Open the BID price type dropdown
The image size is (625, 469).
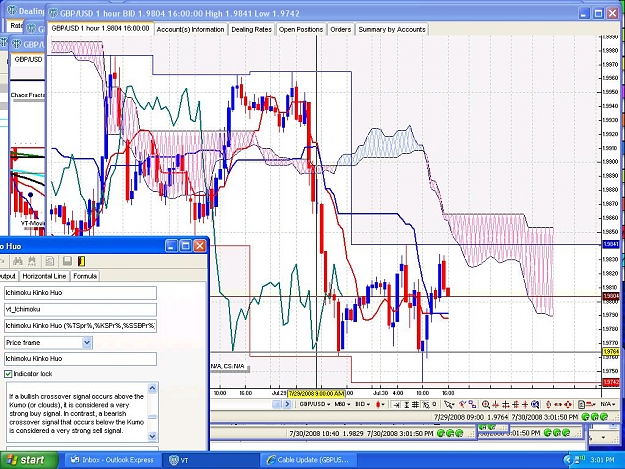[x=363, y=404]
